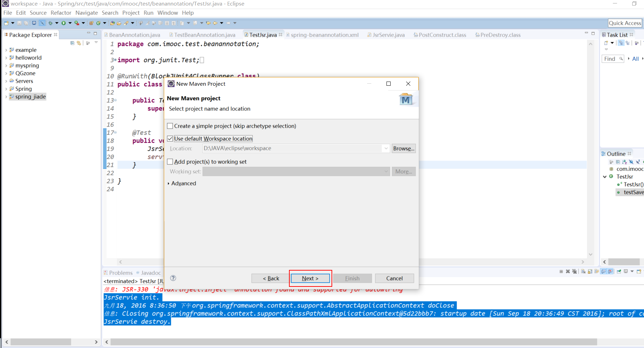Click the Quick Access field
Viewport: 644px width, 348px height.
(625, 23)
